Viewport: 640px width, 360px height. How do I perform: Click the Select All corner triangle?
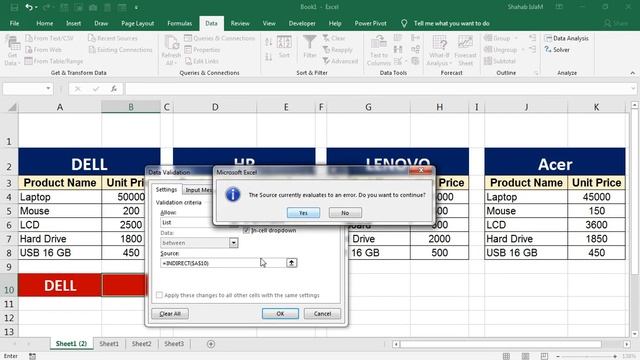pos(12,107)
